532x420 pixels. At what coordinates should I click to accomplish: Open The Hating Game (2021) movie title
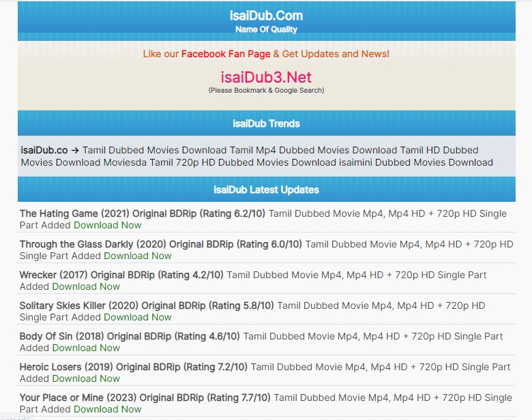(142, 213)
